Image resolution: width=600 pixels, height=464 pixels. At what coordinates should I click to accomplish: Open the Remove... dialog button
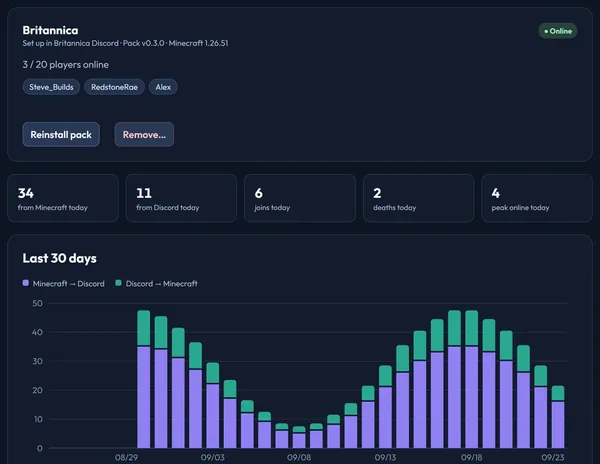click(144, 135)
